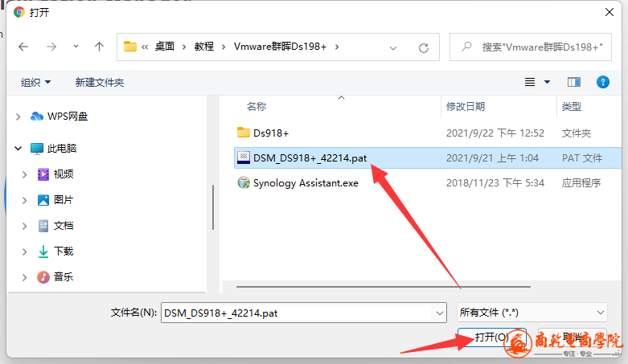This screenshot has height=364, width=628.
Task: Close the 打开 dialog
Action: (x=610, y=12)
